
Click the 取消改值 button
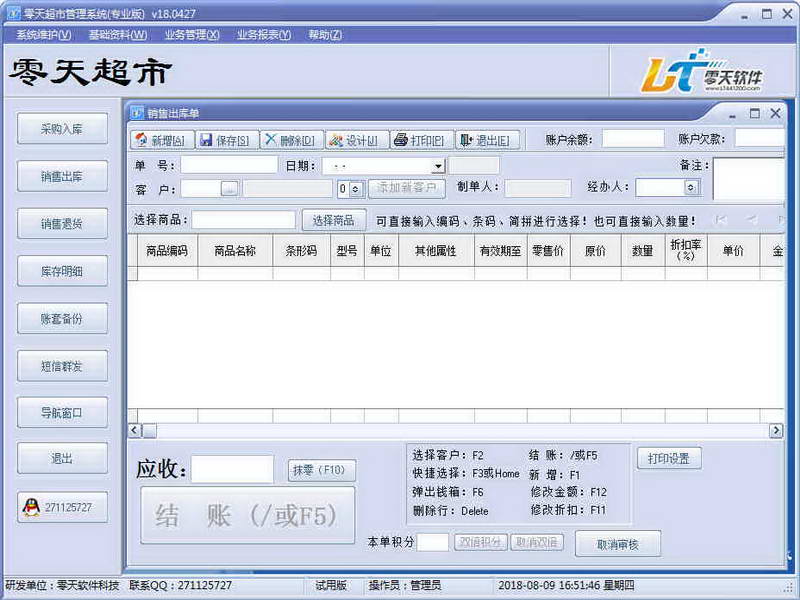537,542
